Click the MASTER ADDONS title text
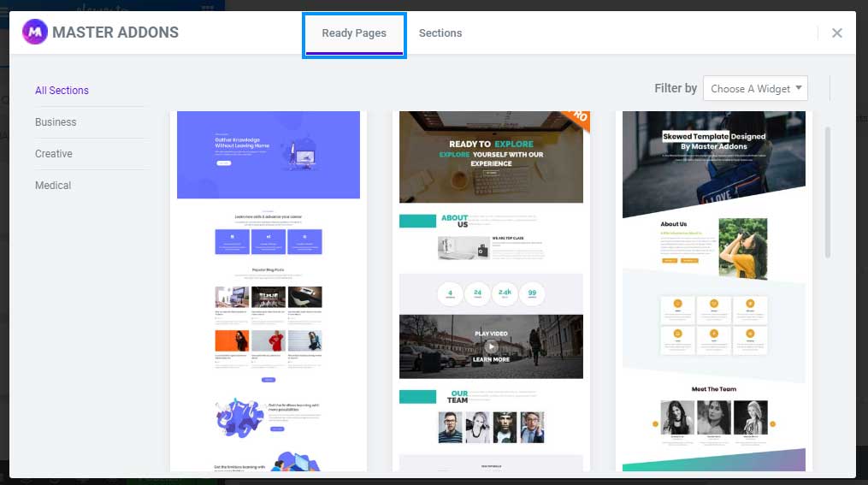This screenshot has height=485, width=868. 115,33
